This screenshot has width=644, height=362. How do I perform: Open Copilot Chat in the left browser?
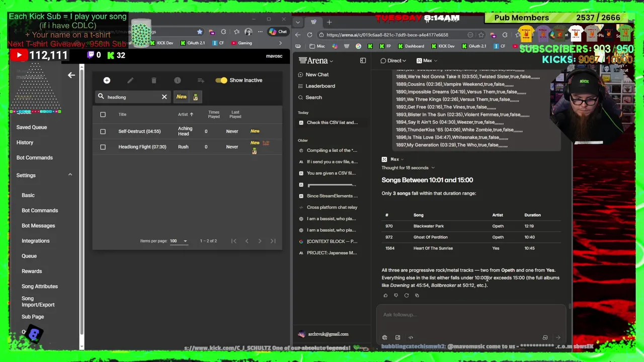(x=278, y=32)
